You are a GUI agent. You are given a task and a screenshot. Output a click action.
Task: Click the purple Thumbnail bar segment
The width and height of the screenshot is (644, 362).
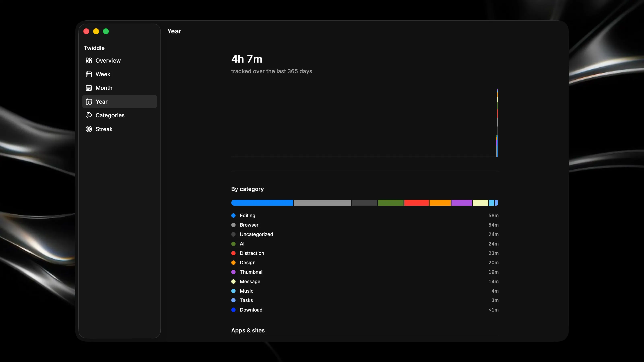tap(461, 203)
